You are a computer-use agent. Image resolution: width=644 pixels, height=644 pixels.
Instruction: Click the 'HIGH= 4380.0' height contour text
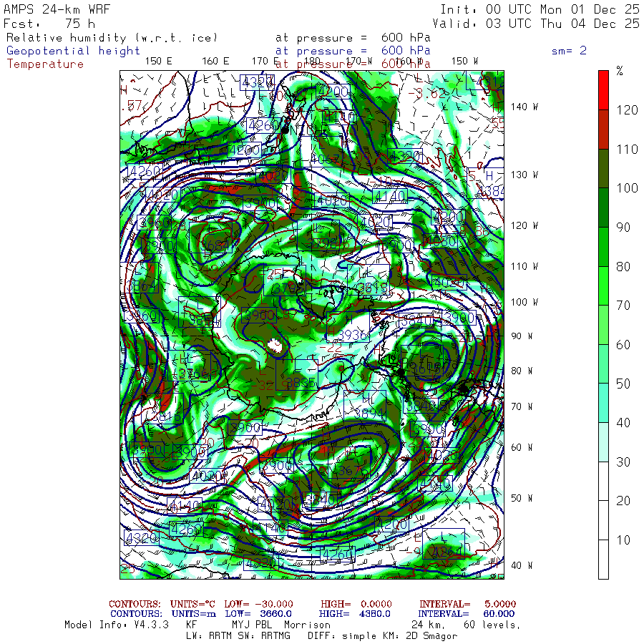tap(354, 614)
